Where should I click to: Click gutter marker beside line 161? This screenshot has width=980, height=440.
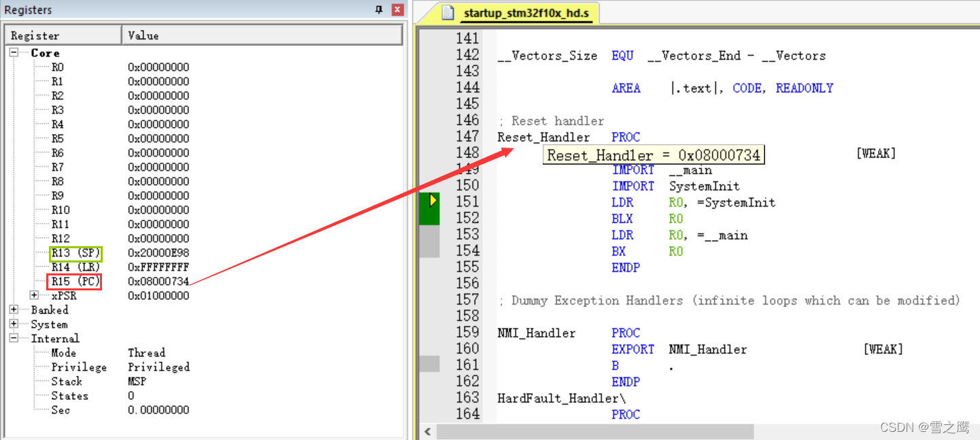point(429,365)
